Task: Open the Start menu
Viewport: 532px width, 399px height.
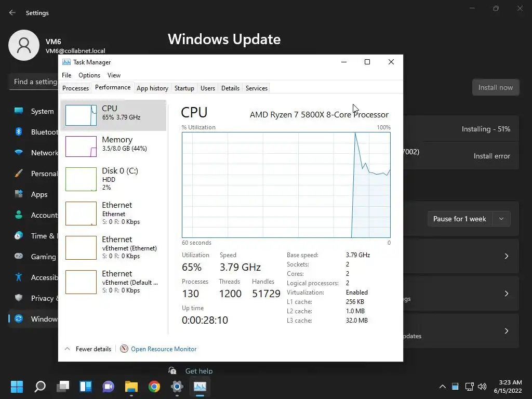Action: (17, 387)
